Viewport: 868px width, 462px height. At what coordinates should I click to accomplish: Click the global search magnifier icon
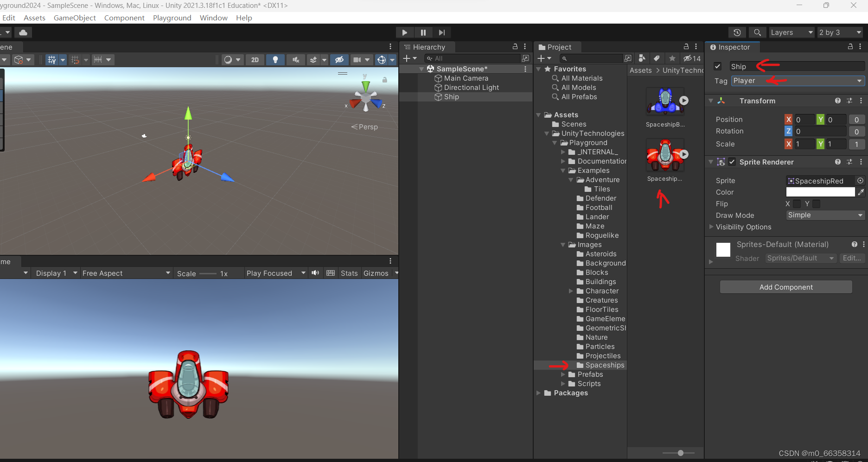pyautogui.click(x=757, y=32)
